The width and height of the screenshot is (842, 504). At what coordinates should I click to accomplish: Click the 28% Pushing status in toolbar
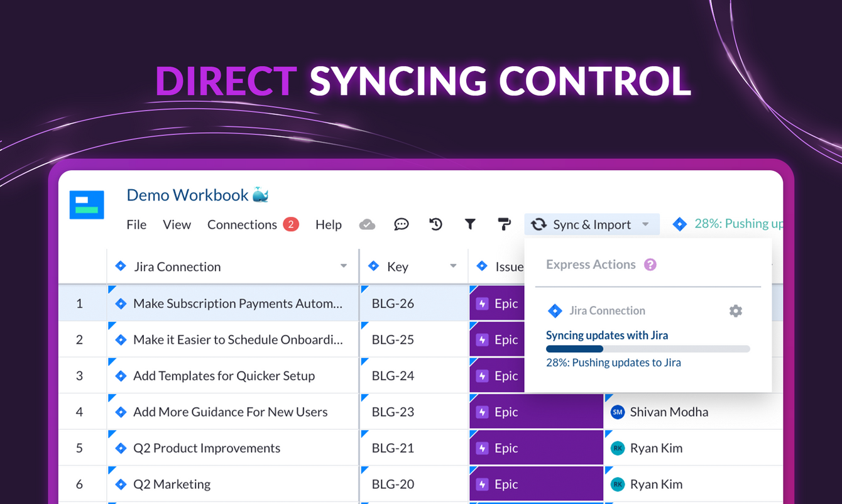[x=738, y=224]
